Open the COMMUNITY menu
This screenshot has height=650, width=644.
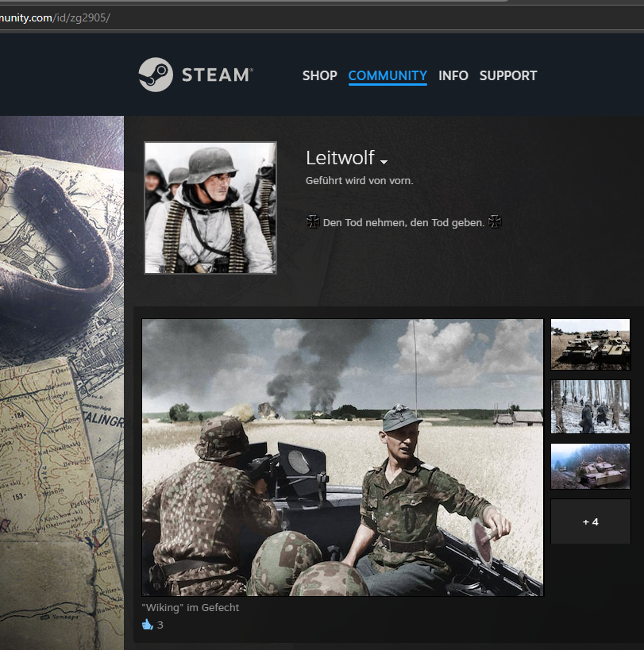click(x=388, y=75)
